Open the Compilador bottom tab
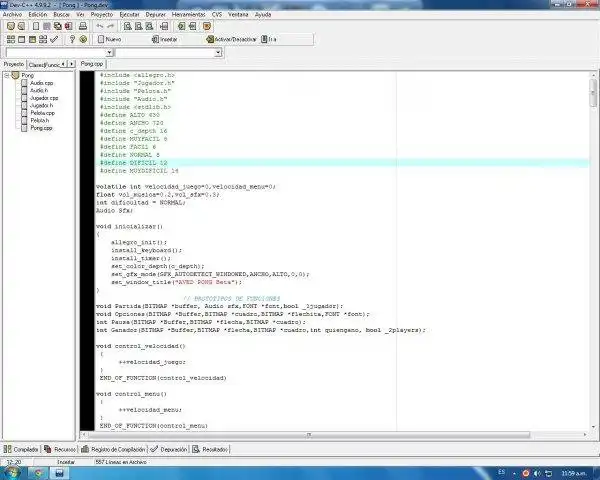The image size is (600, 480). [x=21, y=449]
